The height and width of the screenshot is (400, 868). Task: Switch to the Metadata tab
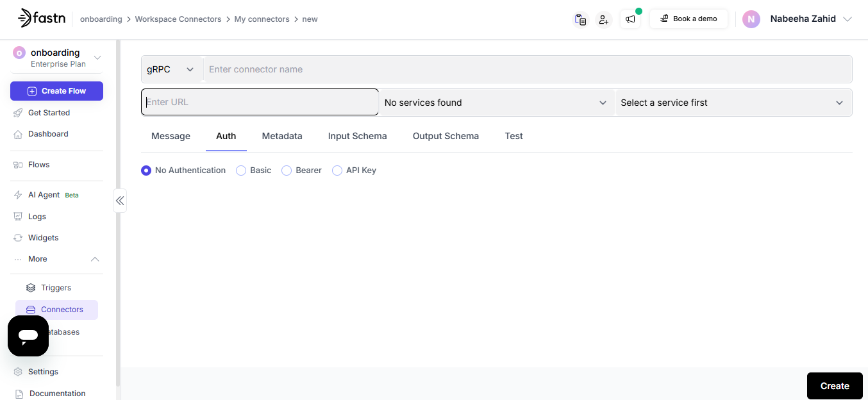(x=282, y=136)
